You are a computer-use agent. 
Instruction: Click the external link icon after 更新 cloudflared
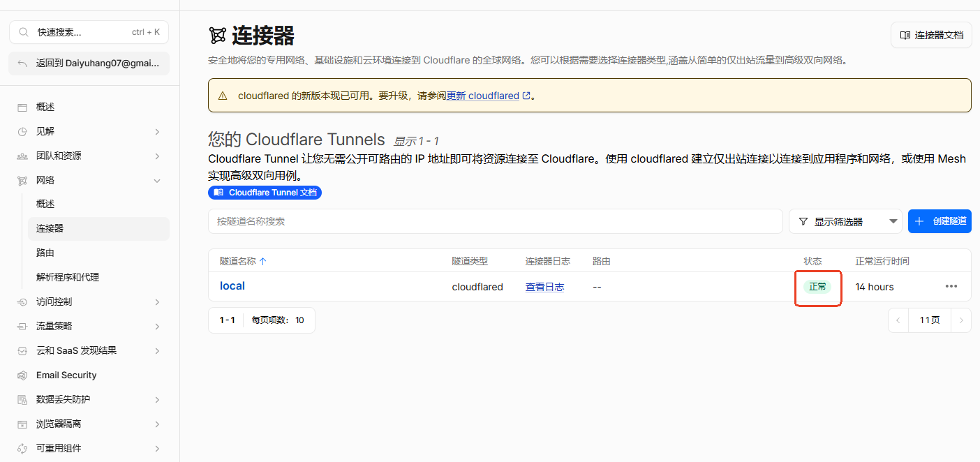[x=526, y=96]
